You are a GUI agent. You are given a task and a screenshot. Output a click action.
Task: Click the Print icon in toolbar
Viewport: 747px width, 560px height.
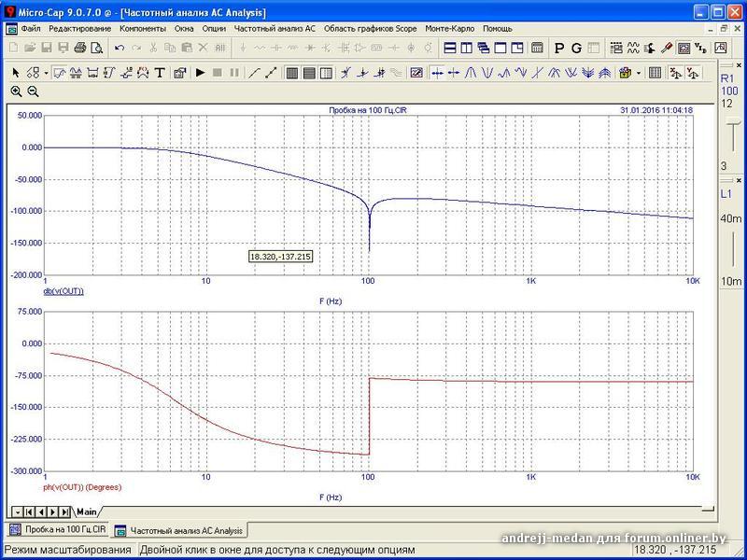click(79, 48)
